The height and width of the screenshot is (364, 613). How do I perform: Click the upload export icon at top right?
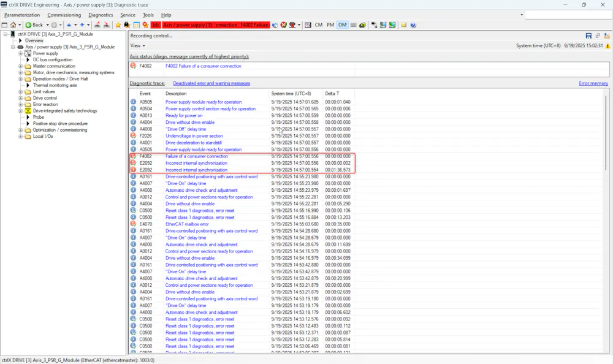(x=607, y=36)
